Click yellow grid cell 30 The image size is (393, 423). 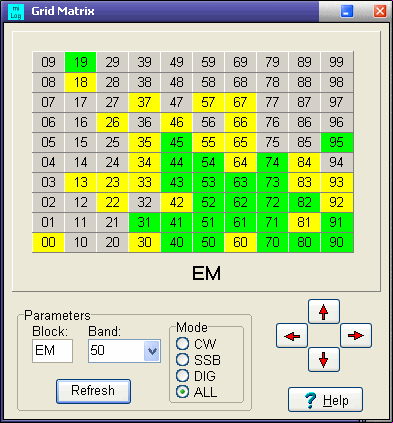click(x=144, y=242)
